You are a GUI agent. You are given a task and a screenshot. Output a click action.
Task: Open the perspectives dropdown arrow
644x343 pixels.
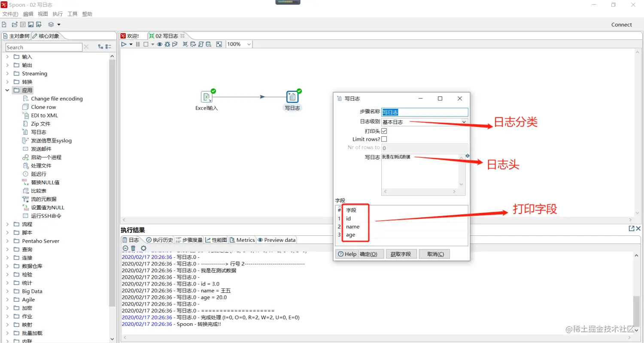coord(59,25)
